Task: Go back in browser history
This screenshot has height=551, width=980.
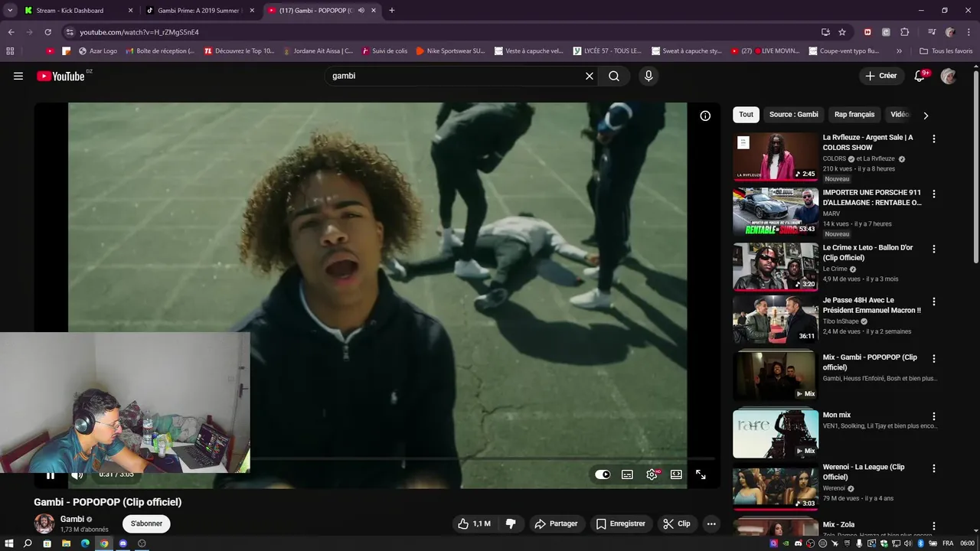Action: 11,32
